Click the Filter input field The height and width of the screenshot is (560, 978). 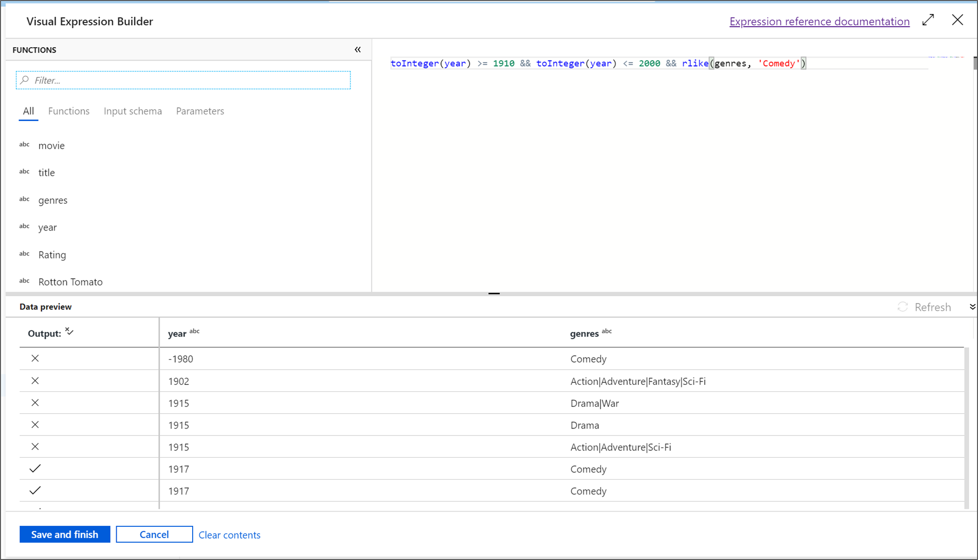coord(185,80)
